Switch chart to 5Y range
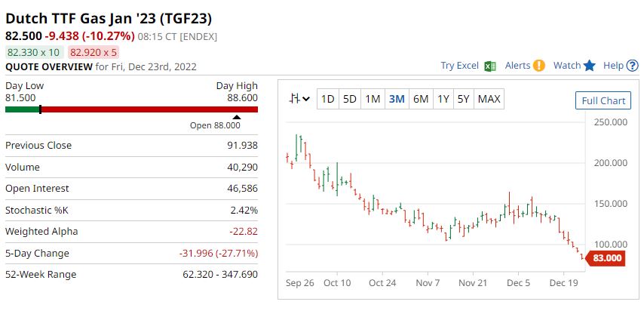 point(463,99)
